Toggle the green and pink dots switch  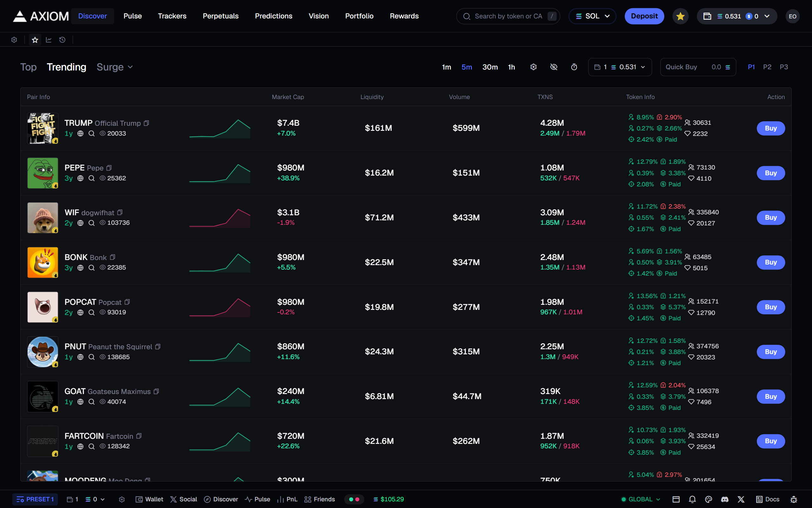point(354,499)
